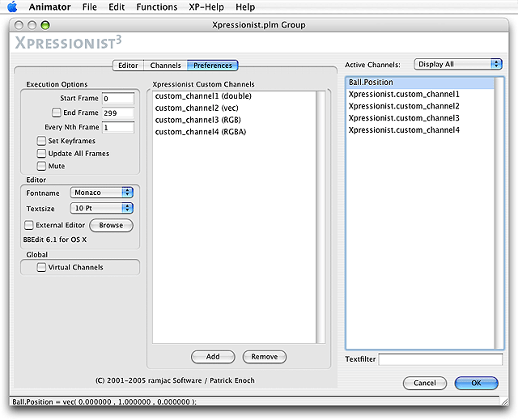Select Ball.Position in active channels
This screenshot has height=420, width=518.
pyautogui.click(x=420, y=83)
